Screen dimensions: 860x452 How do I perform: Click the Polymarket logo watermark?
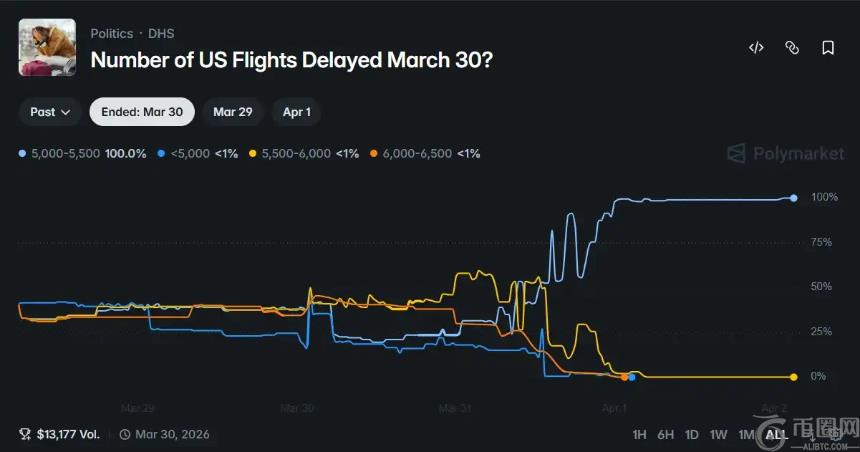pos(785,153)
